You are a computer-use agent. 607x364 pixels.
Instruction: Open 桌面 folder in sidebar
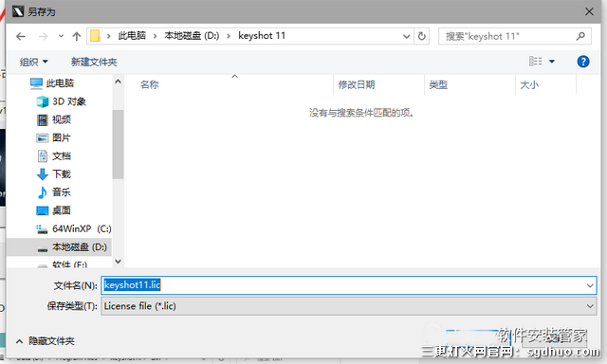(x=61, y=210)
